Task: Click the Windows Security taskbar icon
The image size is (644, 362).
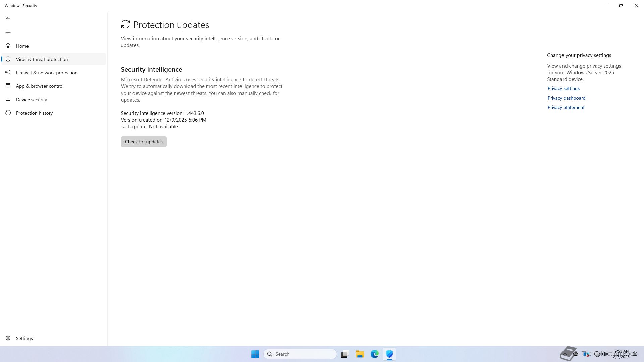Action: click(x=389, y=354)
